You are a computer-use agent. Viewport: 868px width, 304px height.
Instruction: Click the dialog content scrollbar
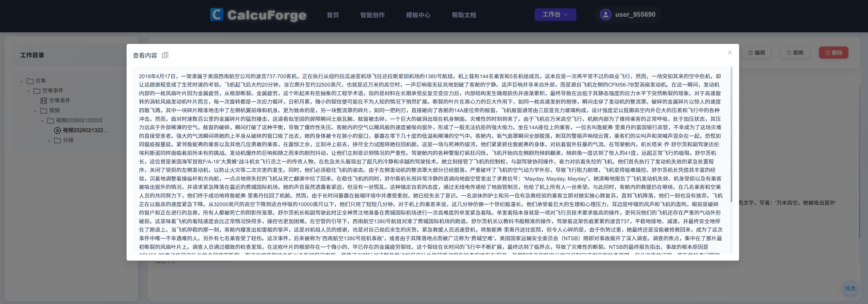(731, 135)
